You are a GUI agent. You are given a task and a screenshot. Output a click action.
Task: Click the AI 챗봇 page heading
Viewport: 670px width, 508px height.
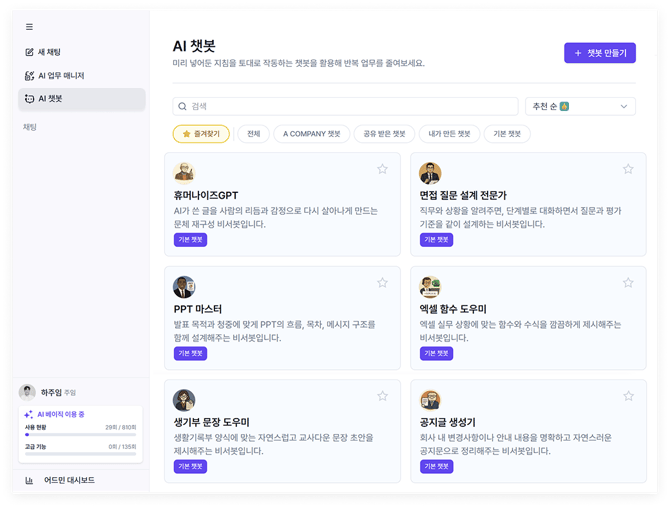point(194,46)
